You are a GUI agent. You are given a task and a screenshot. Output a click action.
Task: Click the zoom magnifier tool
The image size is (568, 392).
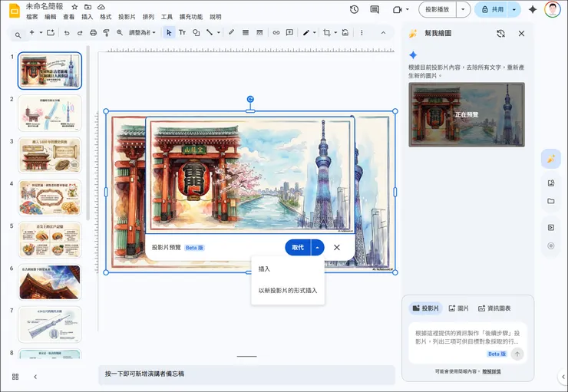click(120, 32)
